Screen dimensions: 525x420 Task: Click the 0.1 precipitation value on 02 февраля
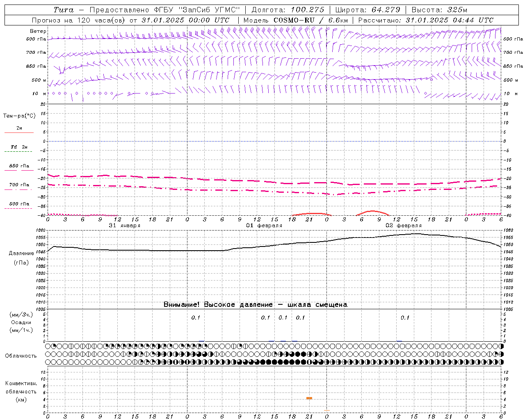click(x=405, y=317)
